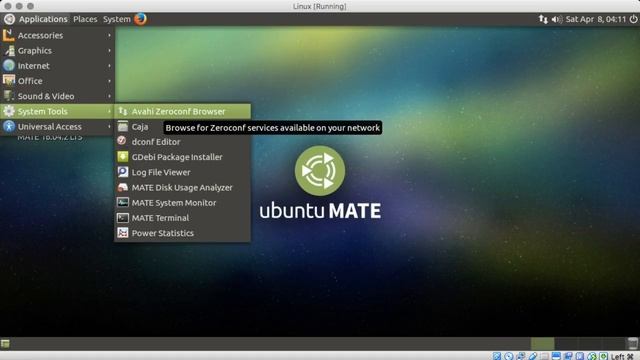Click the Log File Viewer icon
The height and width of the screenshot is (360, 640).
(x=122, y=172)
